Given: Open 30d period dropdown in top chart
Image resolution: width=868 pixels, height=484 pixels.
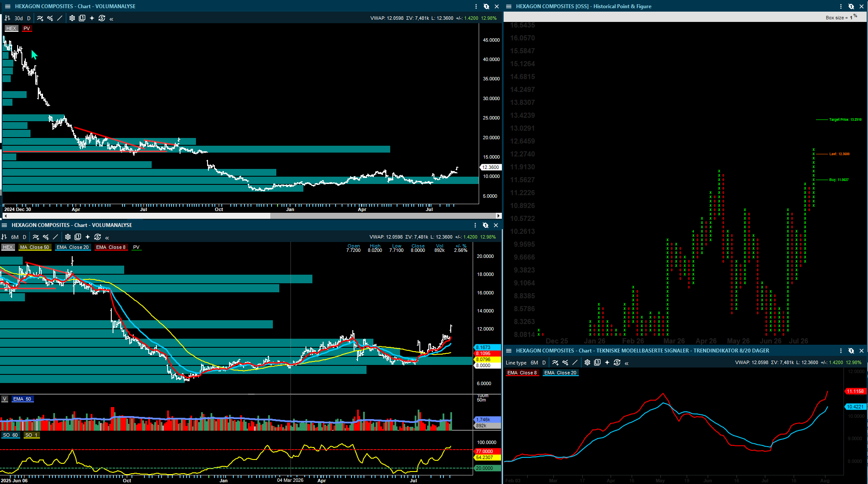Looking at the screenshot, I should click(18, 18).
